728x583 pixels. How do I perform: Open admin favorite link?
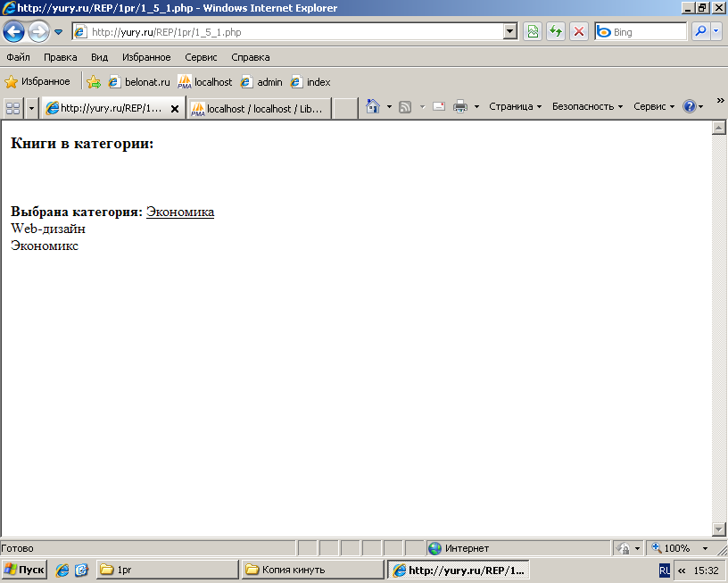[x=261, y=82]
